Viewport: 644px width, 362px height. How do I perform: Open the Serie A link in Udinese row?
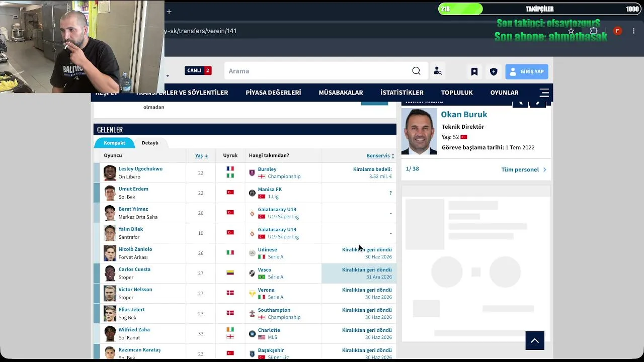pyautogui.click(x=276, y=257)
